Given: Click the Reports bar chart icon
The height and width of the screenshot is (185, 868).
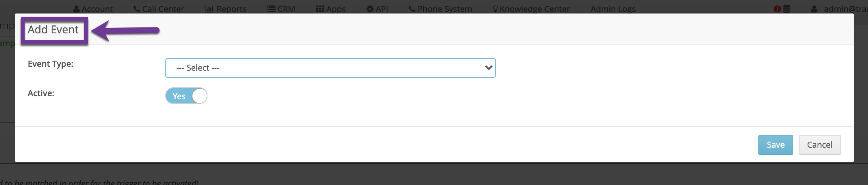Looking at the screenshot, I should pos(209,9).
